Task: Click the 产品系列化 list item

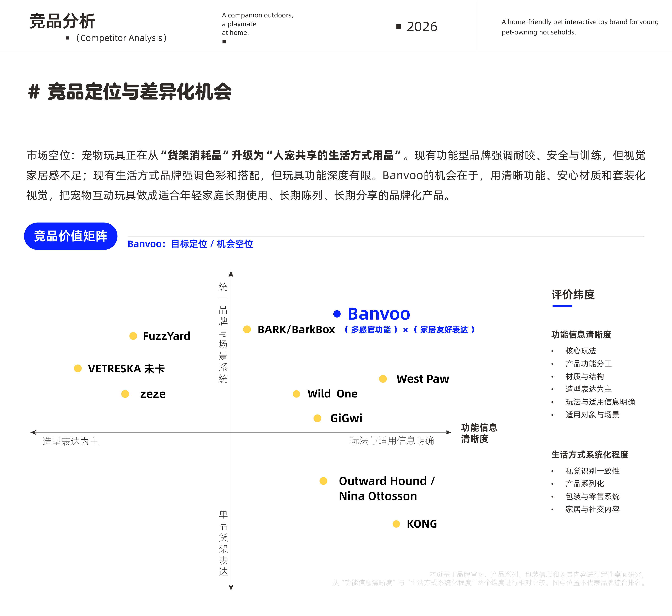Action: tap(585, 484)
